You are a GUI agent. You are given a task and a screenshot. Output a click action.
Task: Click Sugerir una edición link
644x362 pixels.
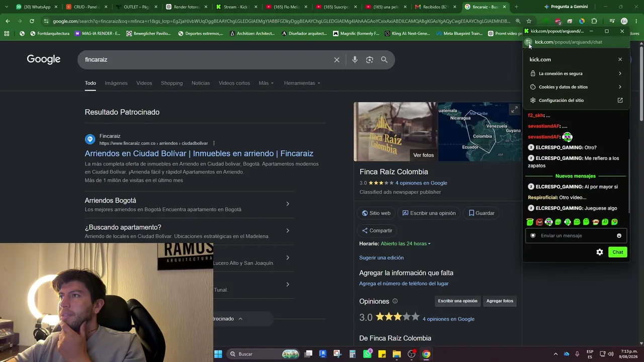pyautogui.click(x=381, y=258)
